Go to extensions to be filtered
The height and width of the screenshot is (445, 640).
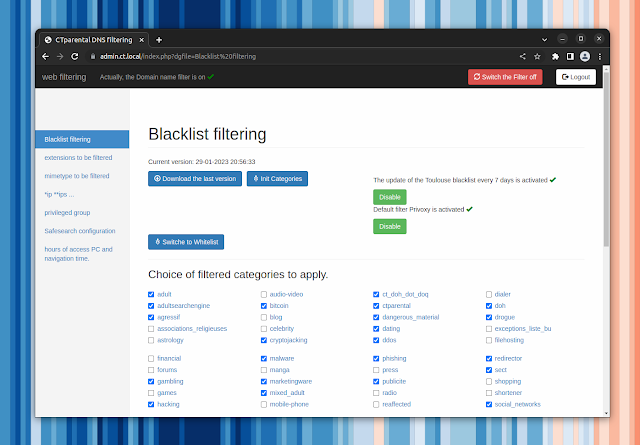(78, 157)
